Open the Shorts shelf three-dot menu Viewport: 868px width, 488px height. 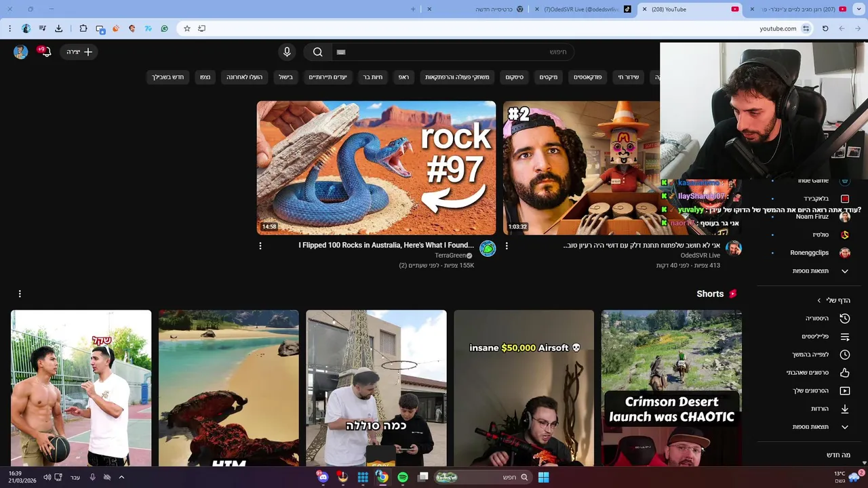20,294
